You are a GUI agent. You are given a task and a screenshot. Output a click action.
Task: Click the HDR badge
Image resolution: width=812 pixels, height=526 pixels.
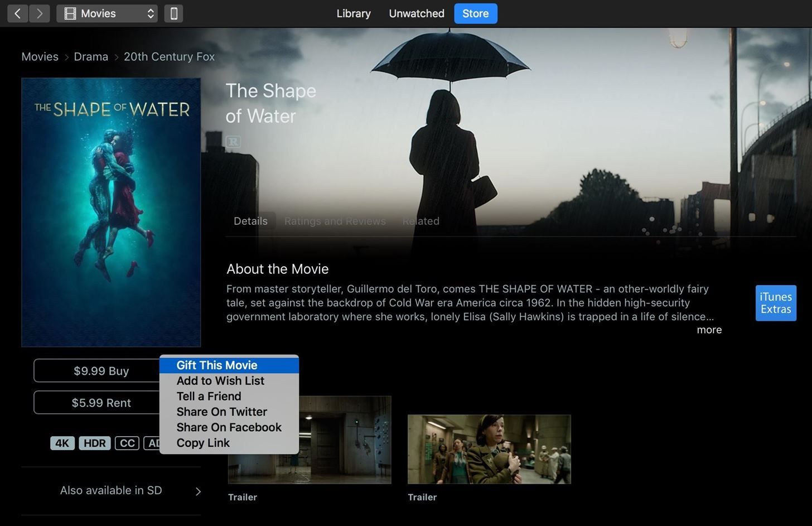pyautogui.click(x=94, y=443)
